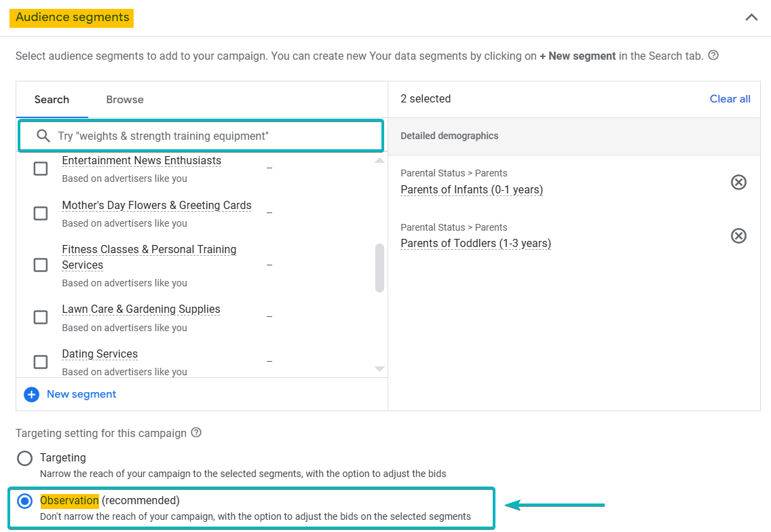771x532 pixels.
Task: Switch to the Search tab
Action: (x=52, y=99)
